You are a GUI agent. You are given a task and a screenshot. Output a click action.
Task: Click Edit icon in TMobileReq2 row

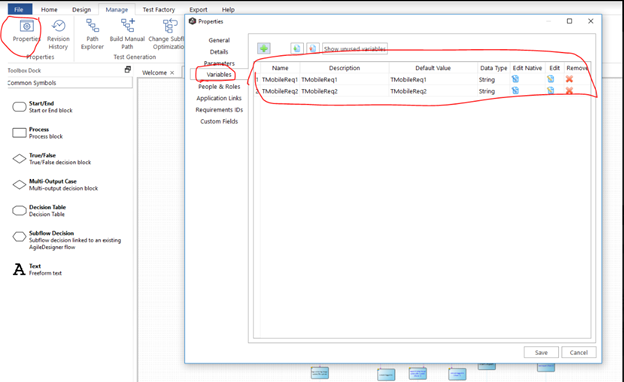[x=550, y=91]
